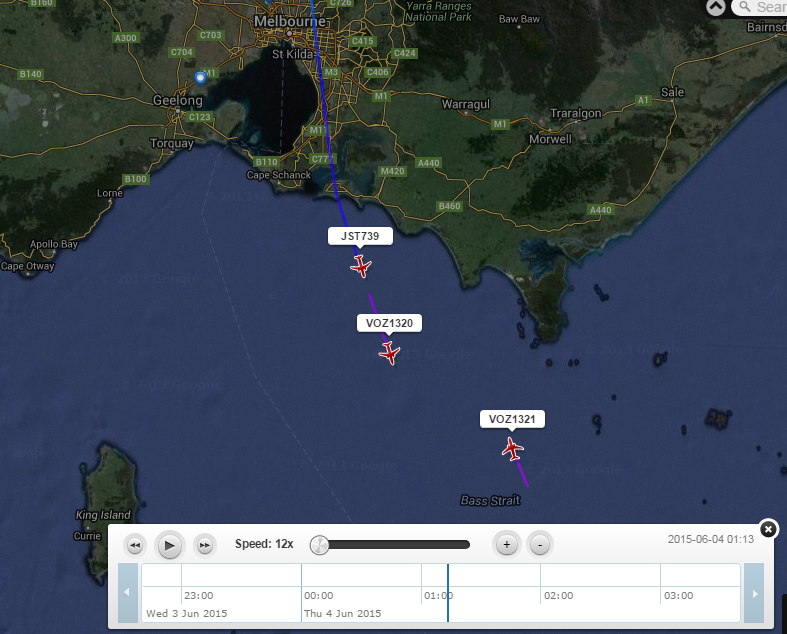Image resolution: width=787 pixels, height=634 pixels.
Task: Jump to 23:00 on the timeline
Action: [198, 595]
